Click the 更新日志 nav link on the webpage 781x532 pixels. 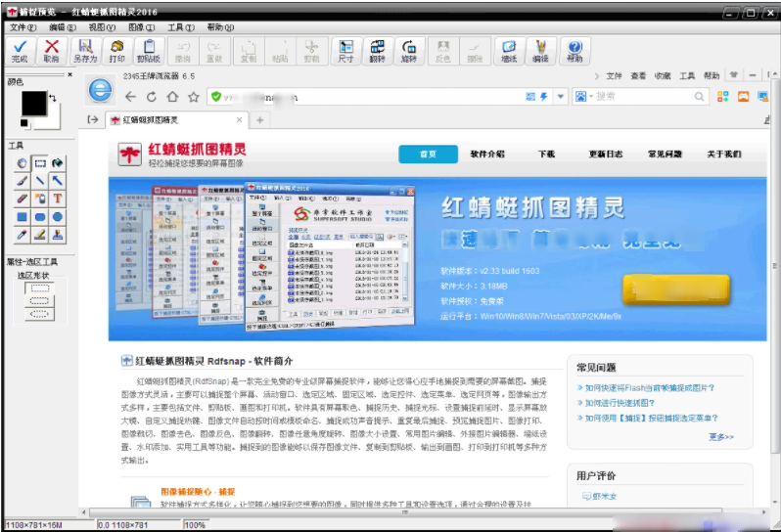coord(606,155)
